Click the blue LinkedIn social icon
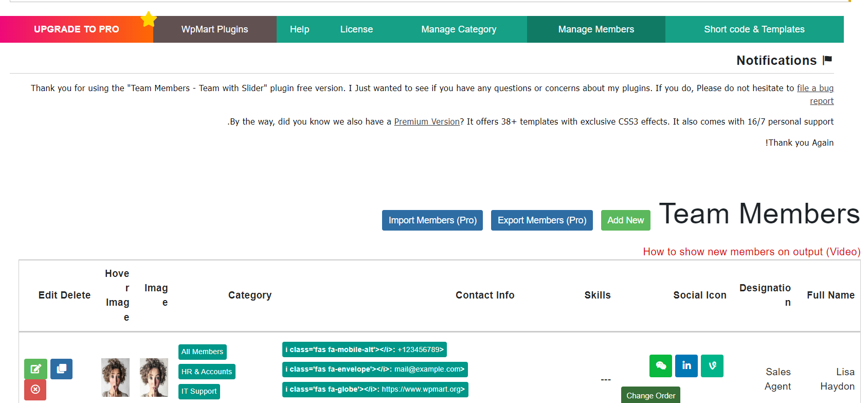 coord(686,366)
